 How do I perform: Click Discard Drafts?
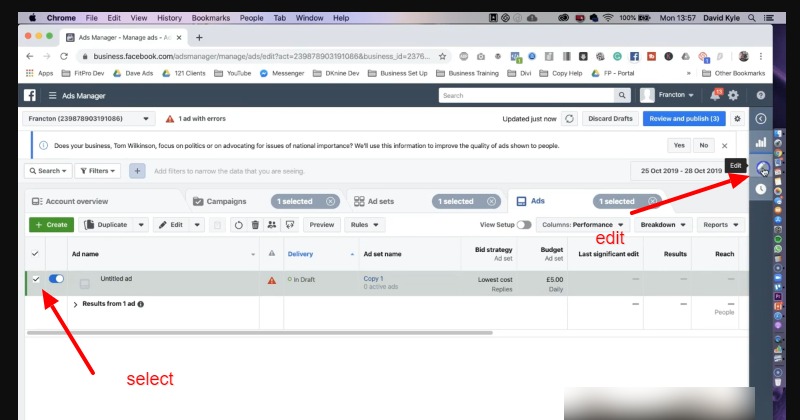(x=610, y=119)
